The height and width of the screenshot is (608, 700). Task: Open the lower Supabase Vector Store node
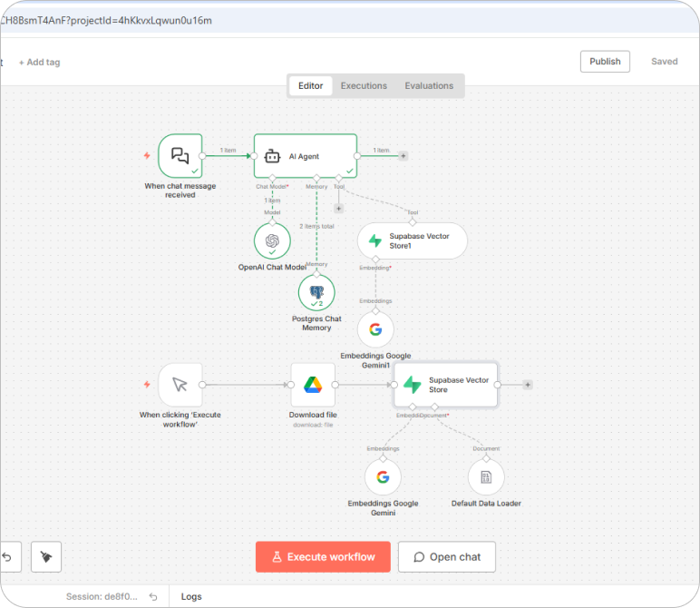click(x=445, y=385)
